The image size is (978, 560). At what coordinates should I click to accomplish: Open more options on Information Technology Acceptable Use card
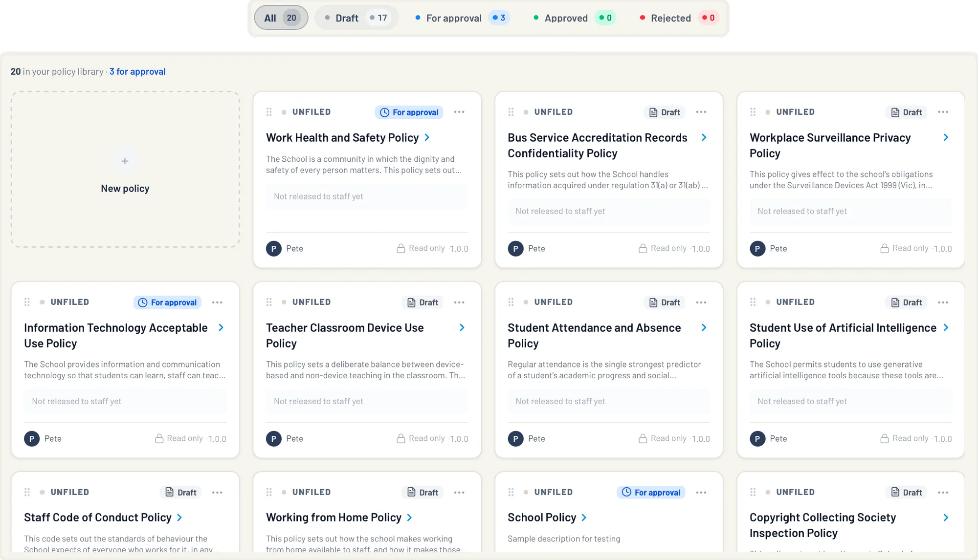(218, 302)
